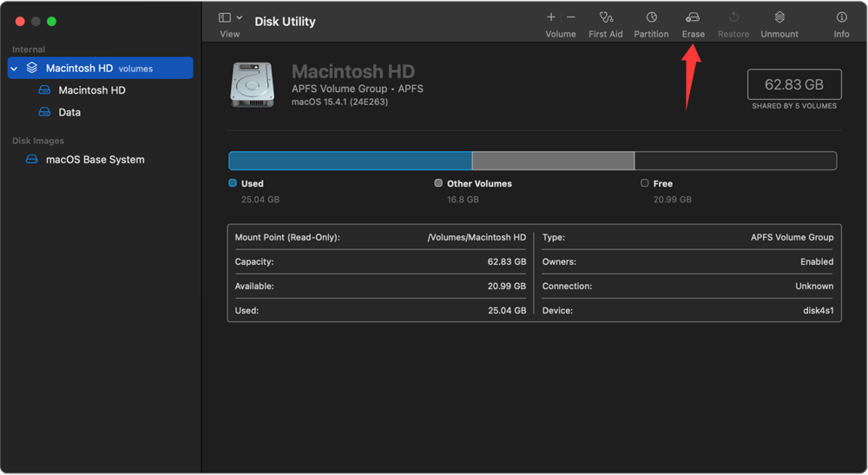Click APFS Volume Group • APFS subtitle
868x475 pixels.
point(358,89)
